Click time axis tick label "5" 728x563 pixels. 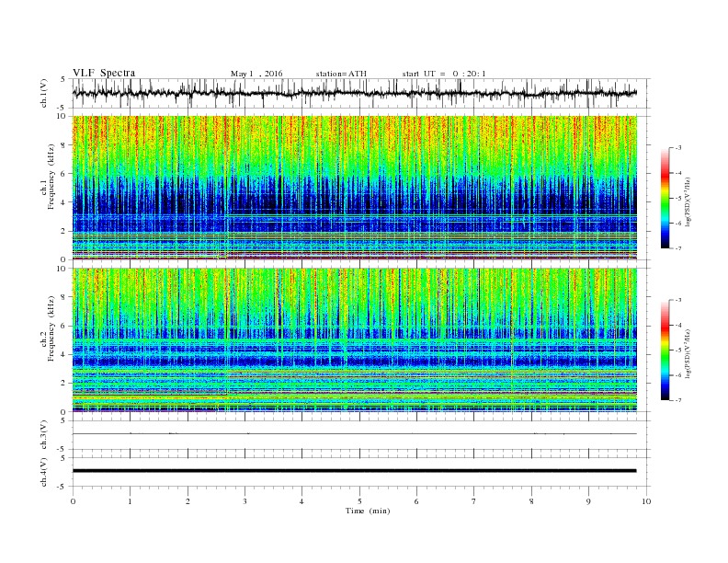coord(359,501)
